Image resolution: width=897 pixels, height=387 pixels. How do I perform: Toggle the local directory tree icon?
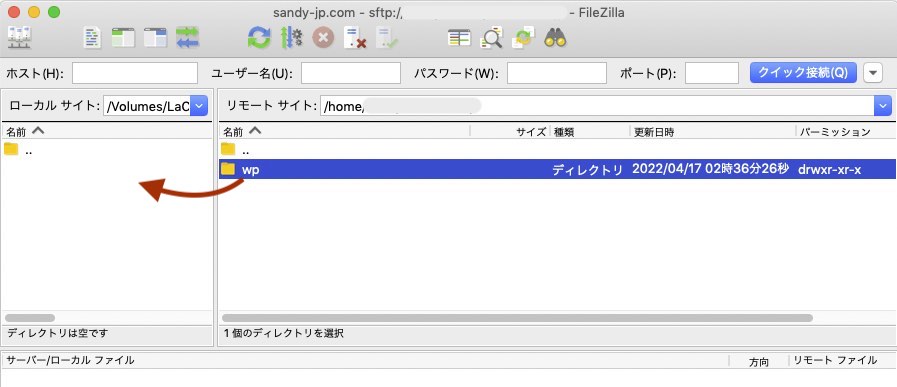click(123, 38)
